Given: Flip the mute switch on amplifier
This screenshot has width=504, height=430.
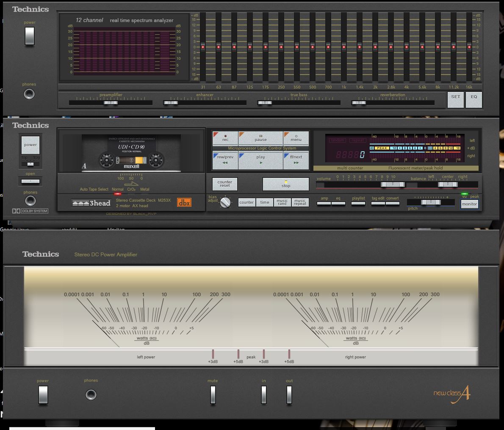Looking at the screenshot, I should (x=213, y=394).
